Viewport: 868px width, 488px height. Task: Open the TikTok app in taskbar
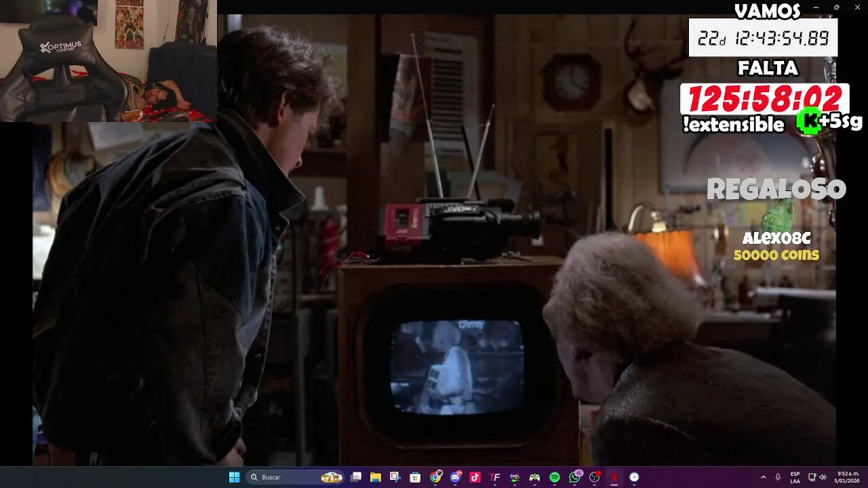click(475, 477)
